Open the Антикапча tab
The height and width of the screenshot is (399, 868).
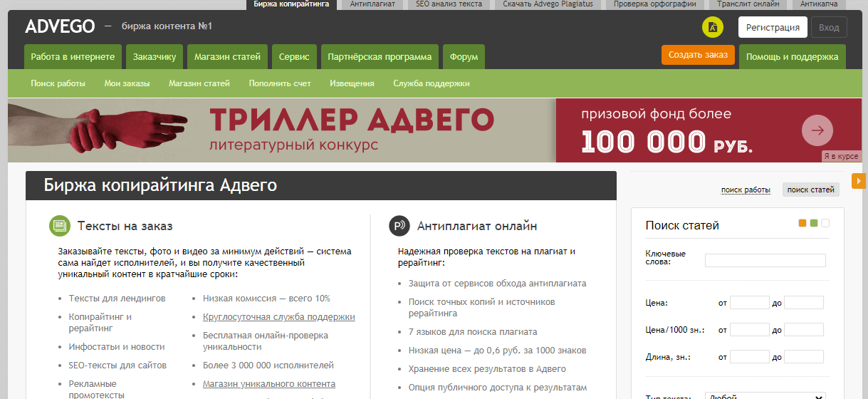[818, 4]
